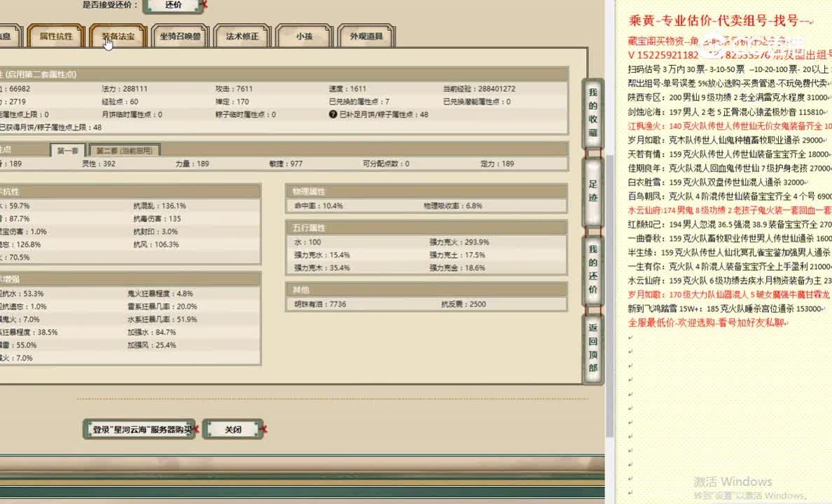Click the 返回顶部 side button
The height and width of the screenshot is (504, 832).
point(592,348)
